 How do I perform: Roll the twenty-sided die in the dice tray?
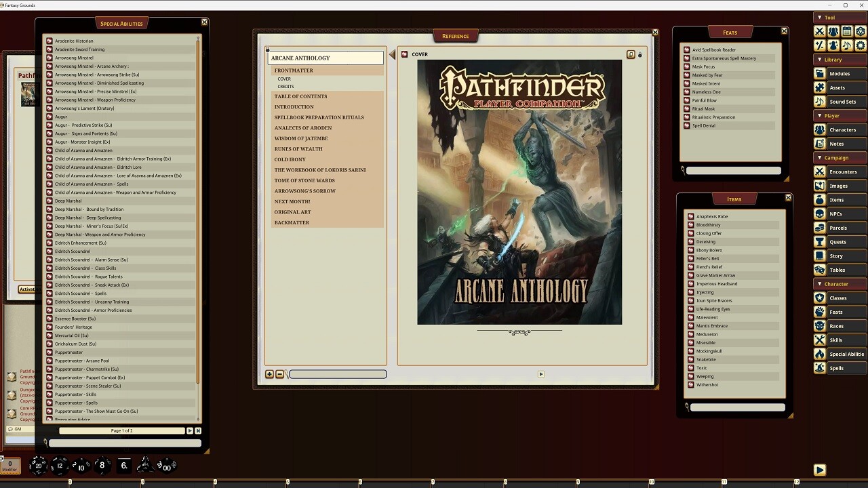[39, 465]
